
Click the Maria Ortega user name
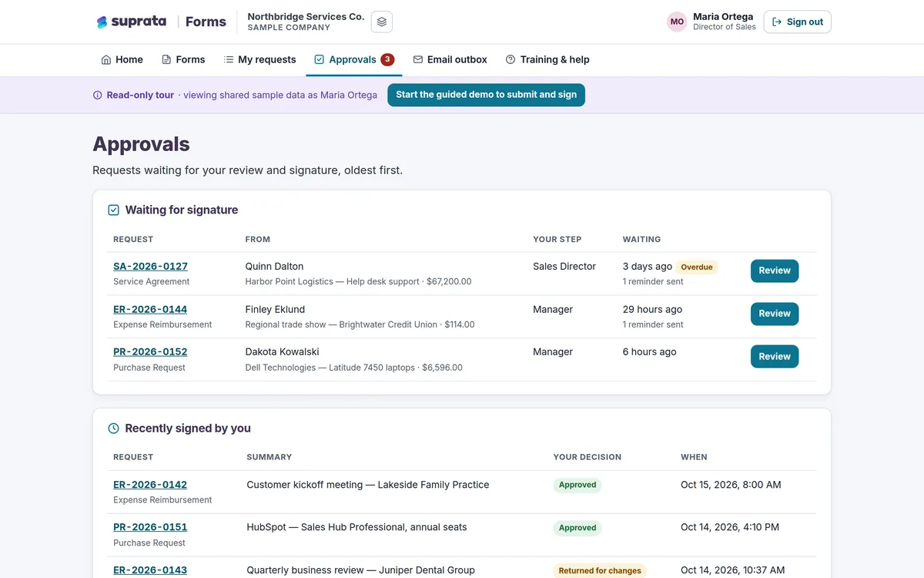(723, 16)
